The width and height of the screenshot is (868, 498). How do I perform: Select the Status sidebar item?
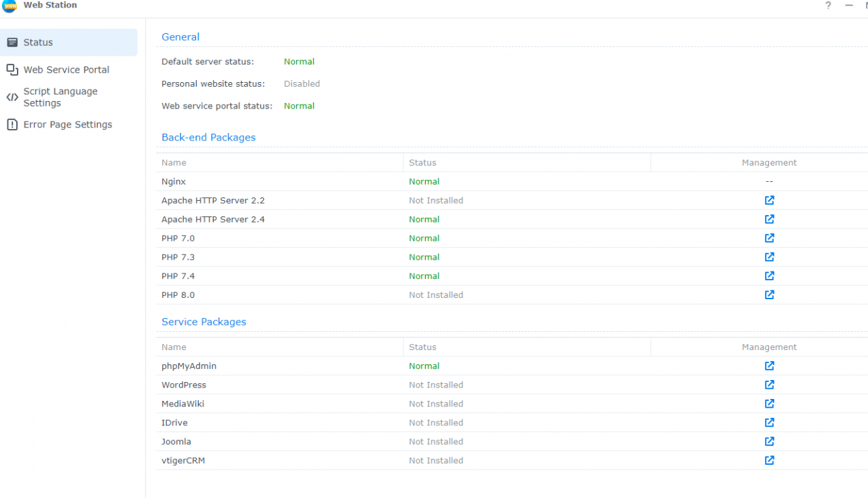(68, 42)
